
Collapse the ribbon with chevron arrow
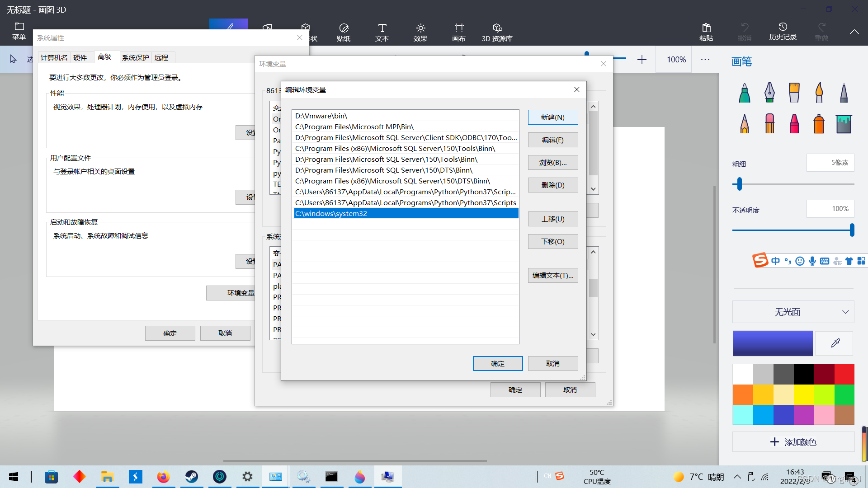854,32
